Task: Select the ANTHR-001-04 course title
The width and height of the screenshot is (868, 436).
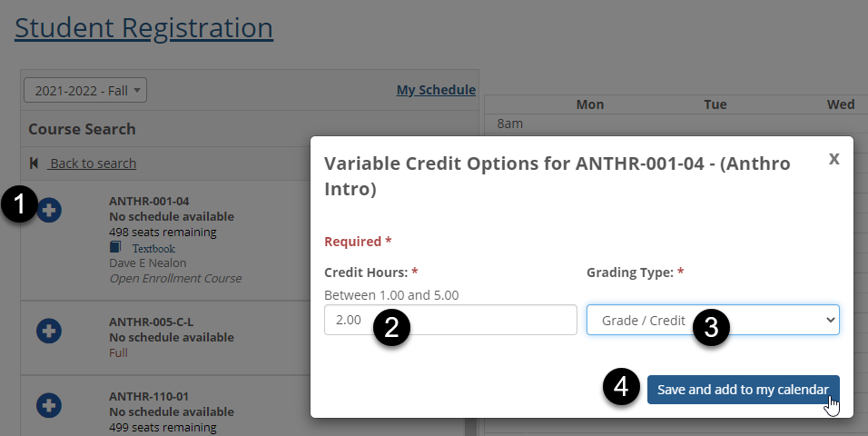Action: tap(149, 201)
